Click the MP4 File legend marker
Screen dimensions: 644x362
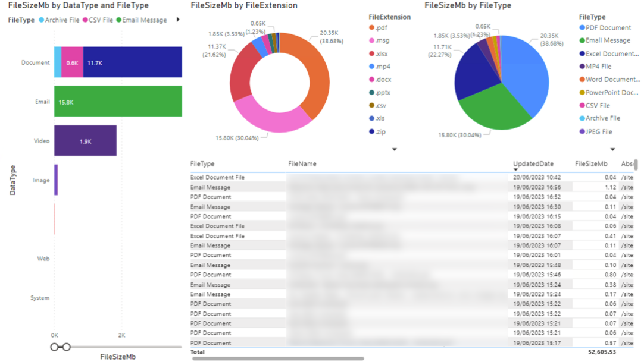pos(582,67)
